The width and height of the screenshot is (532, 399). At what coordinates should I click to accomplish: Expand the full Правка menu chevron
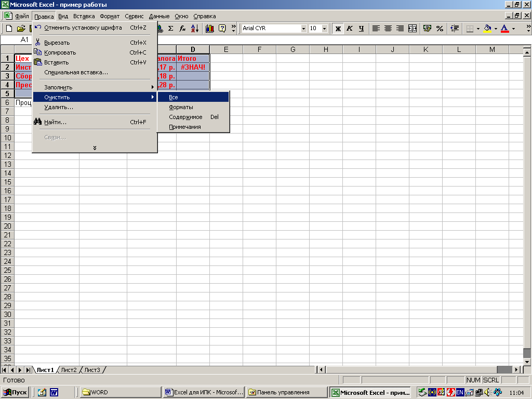pyautogui.click(x=95, y=148)
